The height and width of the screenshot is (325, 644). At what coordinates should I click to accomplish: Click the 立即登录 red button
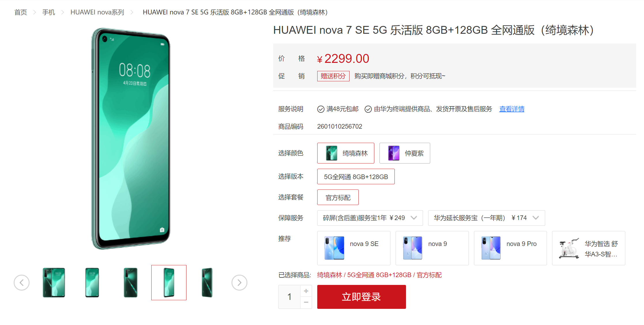coord(362,297)
